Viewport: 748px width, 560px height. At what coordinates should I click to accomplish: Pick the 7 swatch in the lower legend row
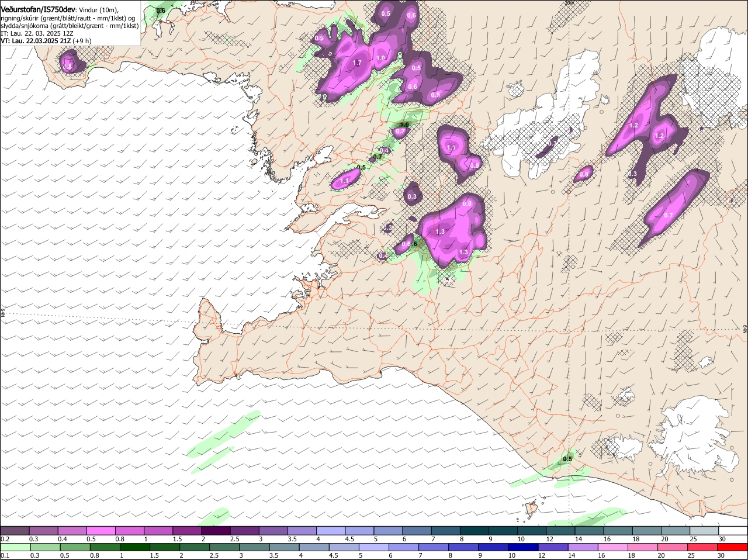(434, 547)
